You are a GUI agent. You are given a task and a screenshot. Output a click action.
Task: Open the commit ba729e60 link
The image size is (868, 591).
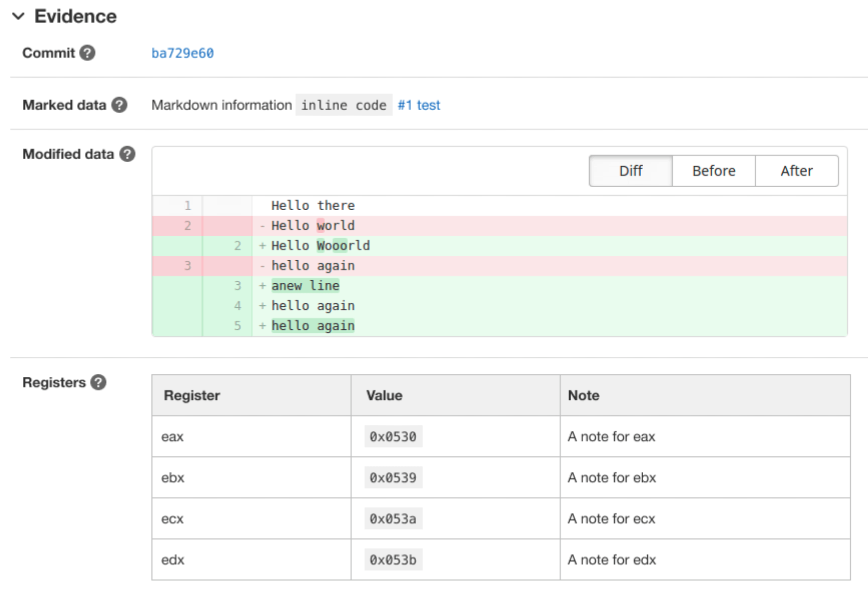point(182,53)
